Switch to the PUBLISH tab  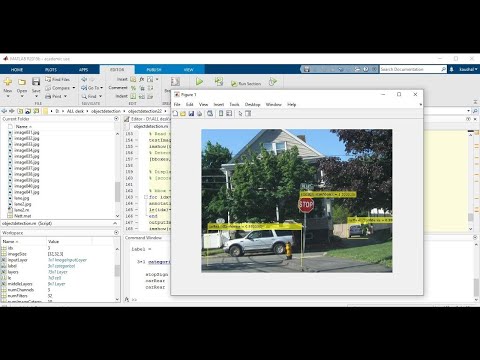click(x=154, y=70)
